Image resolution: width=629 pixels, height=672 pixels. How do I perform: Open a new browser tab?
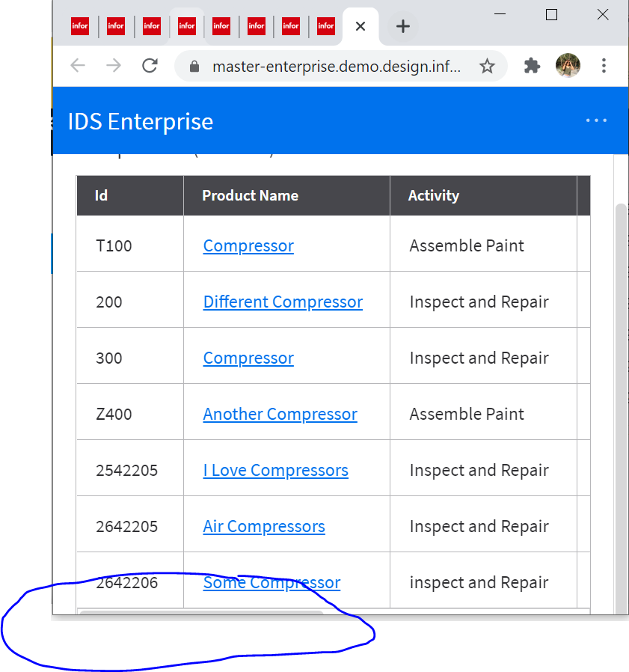click(403, 27)
